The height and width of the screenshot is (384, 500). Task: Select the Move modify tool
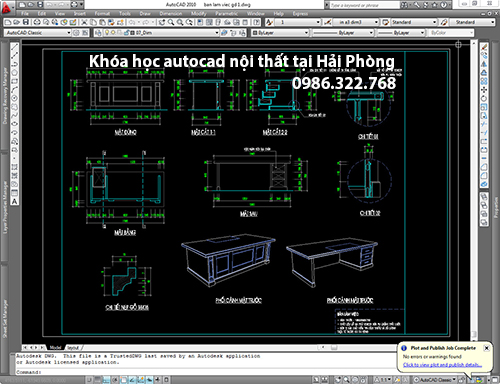(x=484, y=90)
